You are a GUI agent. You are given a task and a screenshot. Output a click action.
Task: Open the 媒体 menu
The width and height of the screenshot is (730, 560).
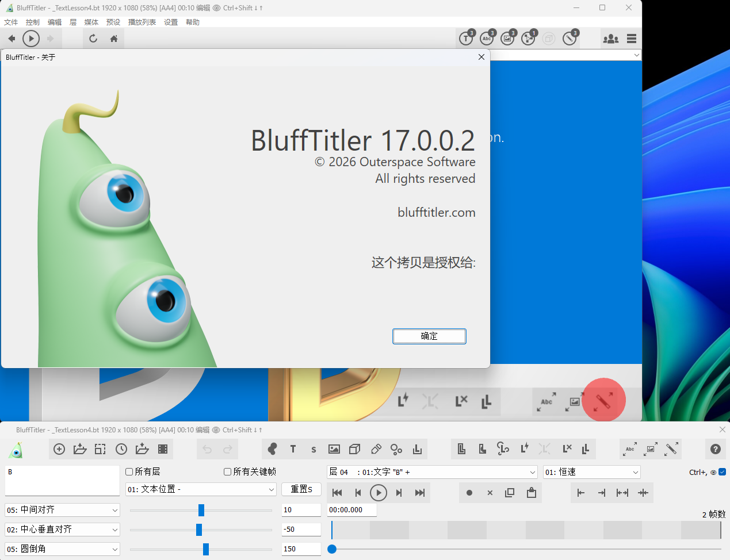pyautogui.click(x=91, y=22)
